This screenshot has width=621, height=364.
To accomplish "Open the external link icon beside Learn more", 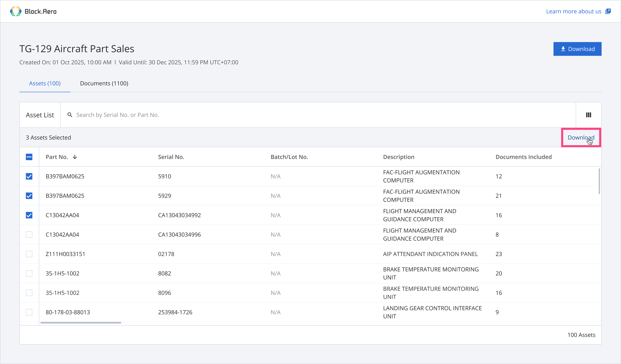I will [608, 11].
